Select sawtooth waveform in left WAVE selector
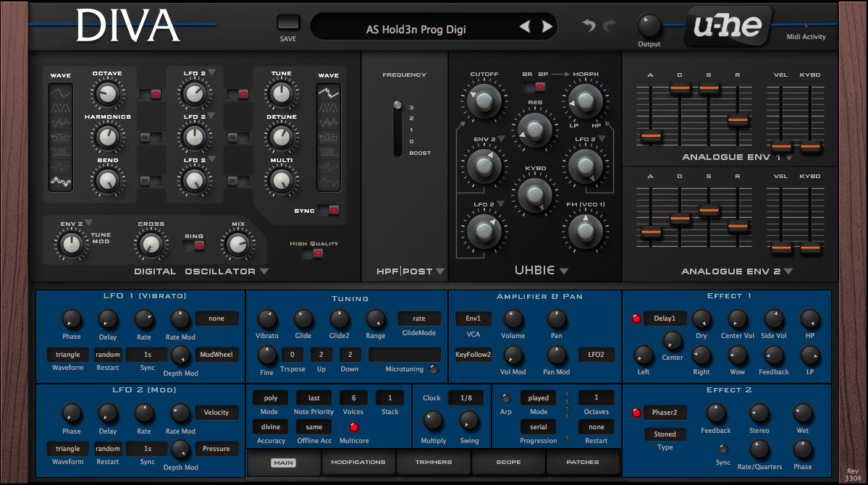This screenshot has width=868, height=485. coord(60,93)
